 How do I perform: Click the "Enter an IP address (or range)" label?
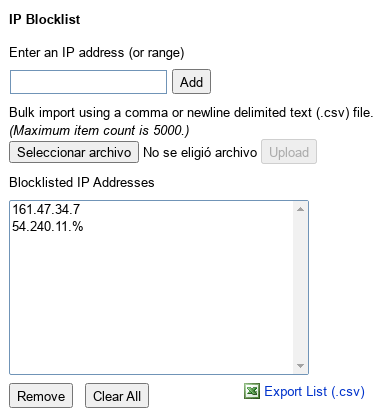coord(97,53)
